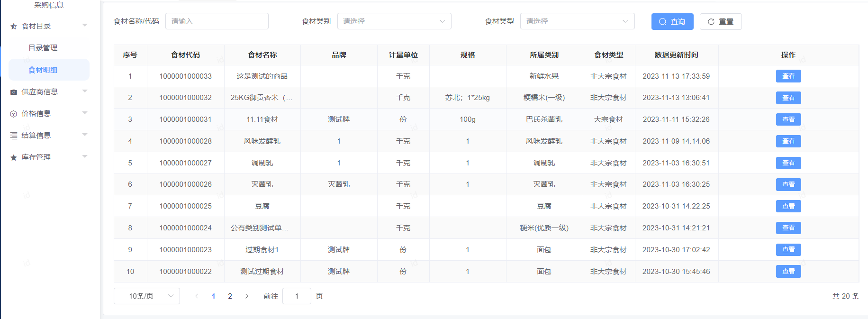The width and height of the screenshot is (868, 319).
Task: Expand the 结算信息 menu arrow
Action: pyautogui.click(x=85, y=135)
